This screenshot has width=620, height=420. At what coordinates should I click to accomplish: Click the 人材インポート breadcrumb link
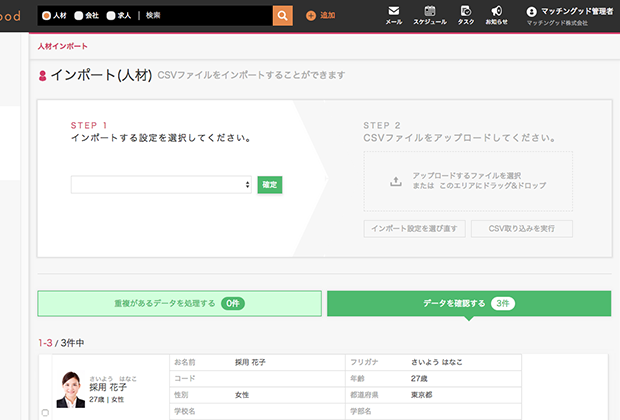pos(62,46)
